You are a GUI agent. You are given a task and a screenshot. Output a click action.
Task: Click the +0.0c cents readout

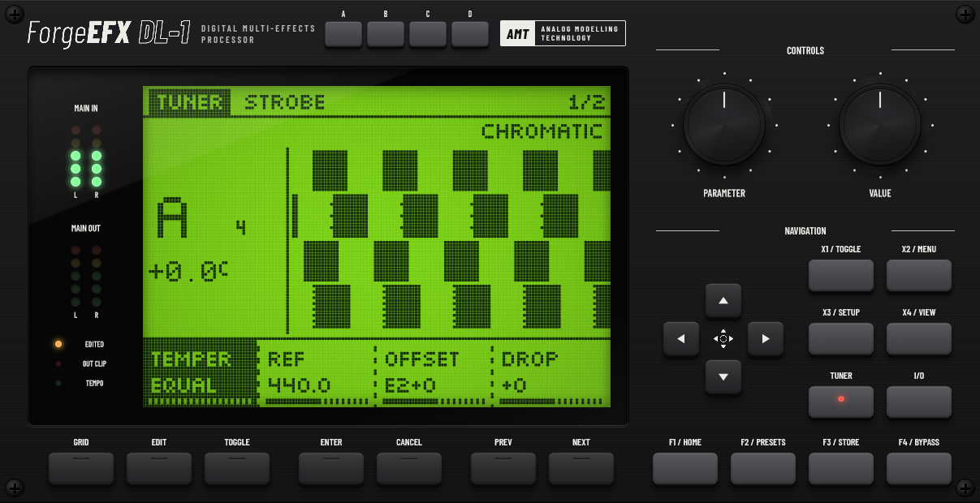188,271
